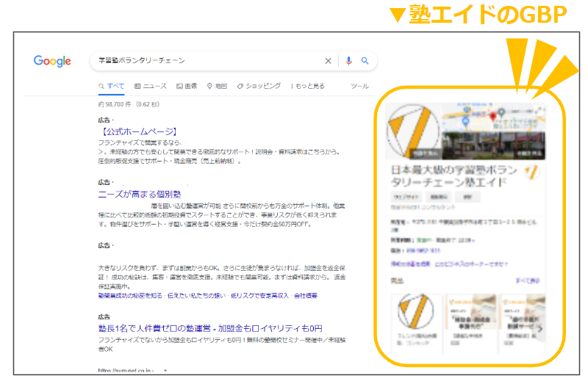Image resolution: width=588 pixels, height=381 pixels.
Task: Expand the business hours dropdown
Action: [x=473, y=241]
